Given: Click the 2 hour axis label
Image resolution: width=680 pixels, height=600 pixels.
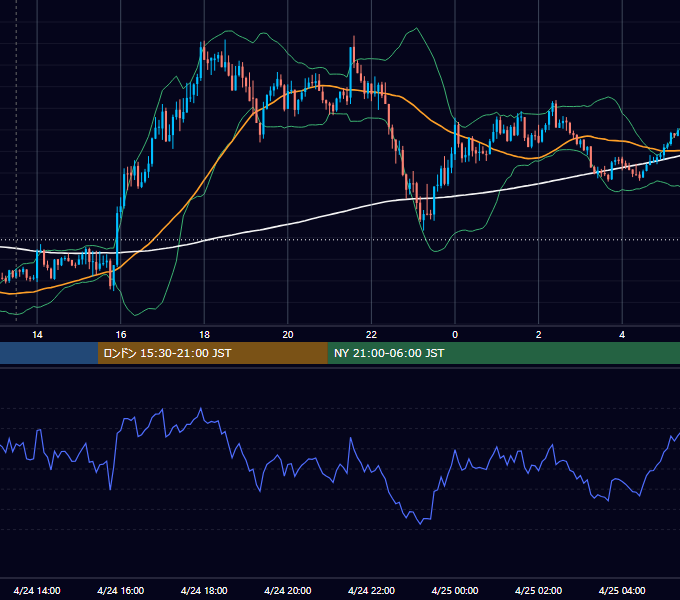Looking at the screenshot, I should [x=538, y=335].
